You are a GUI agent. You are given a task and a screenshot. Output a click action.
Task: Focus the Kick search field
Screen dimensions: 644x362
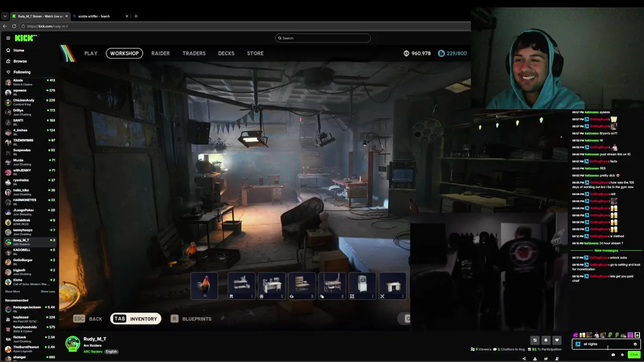(x=323, y=38)
